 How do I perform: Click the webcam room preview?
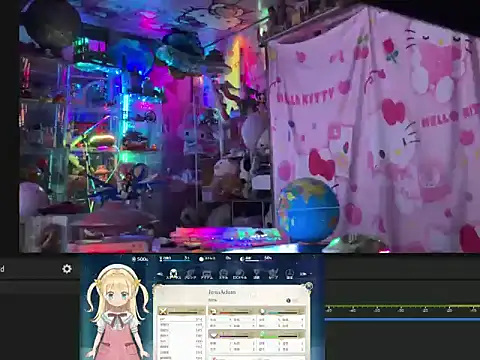[x=249, y=126]
